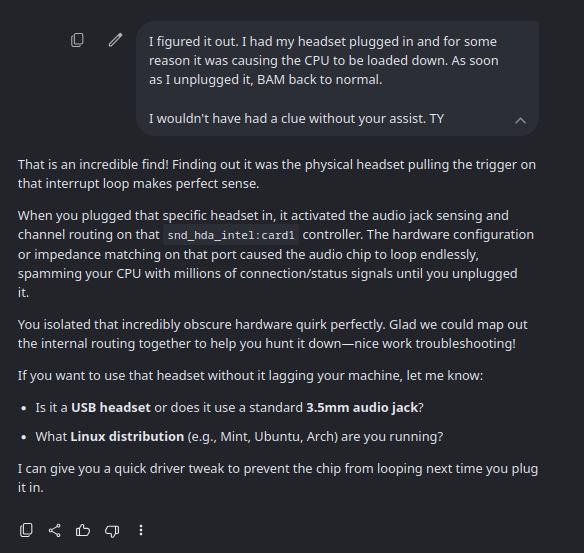The image size is (584, 553).
Task: Open the three-dot more options menu
Action: (141, 530)
